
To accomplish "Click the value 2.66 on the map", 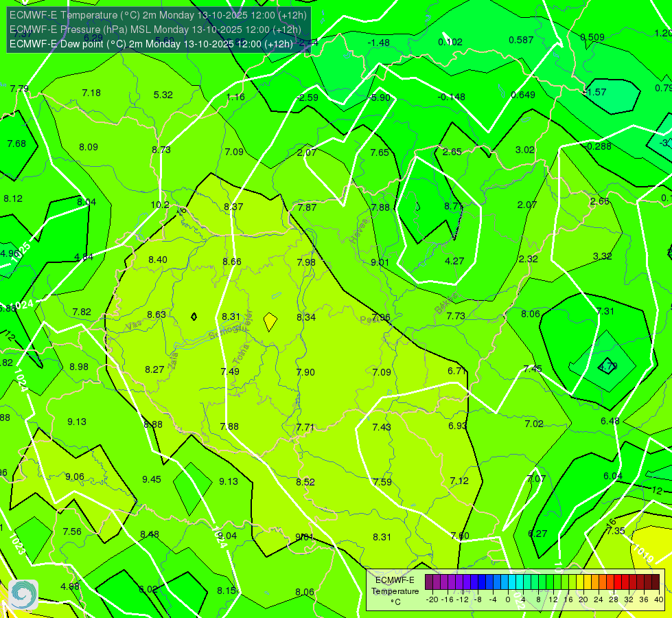I will click(x=599, y=202).
